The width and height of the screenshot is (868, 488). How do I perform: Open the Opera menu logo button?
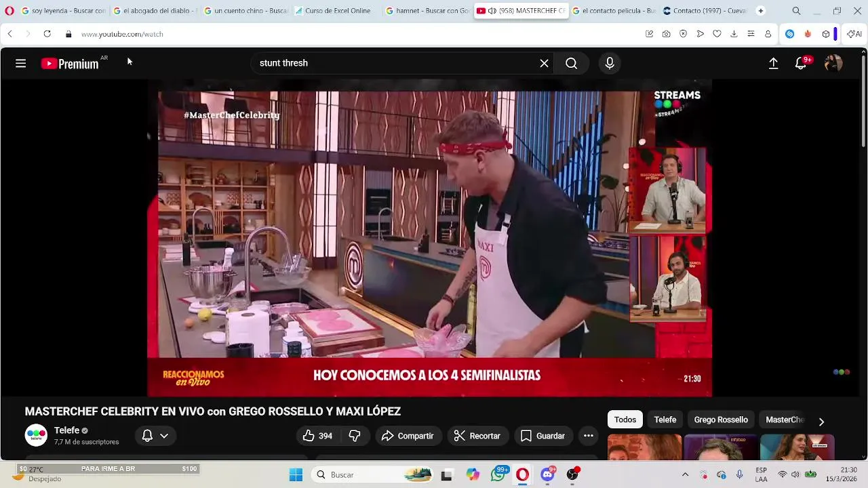(9, 11)
